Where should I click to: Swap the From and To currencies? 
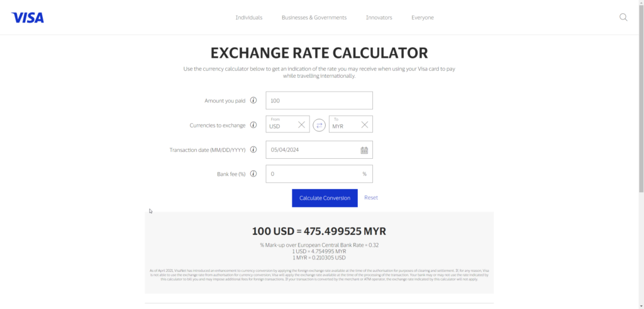coord(319,125)
